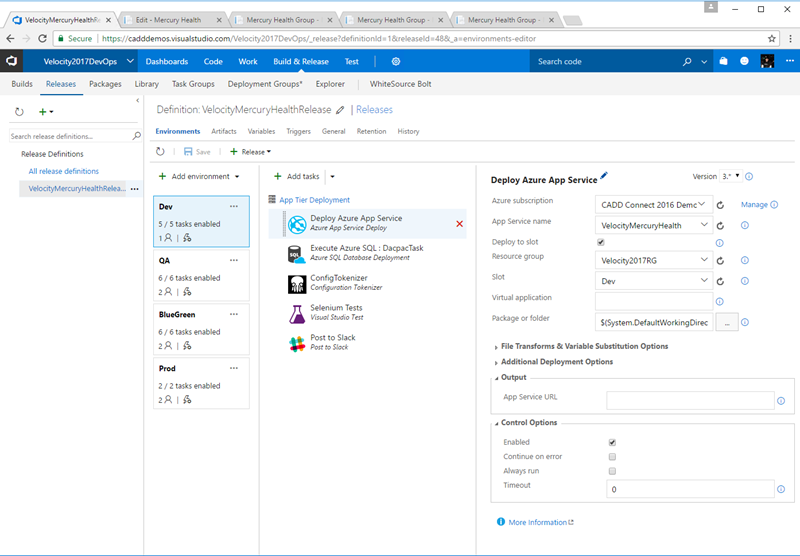Screen dimensions: 800x556
Task: Click the refresh icon above release definitions search
Action: pos(19,112)
